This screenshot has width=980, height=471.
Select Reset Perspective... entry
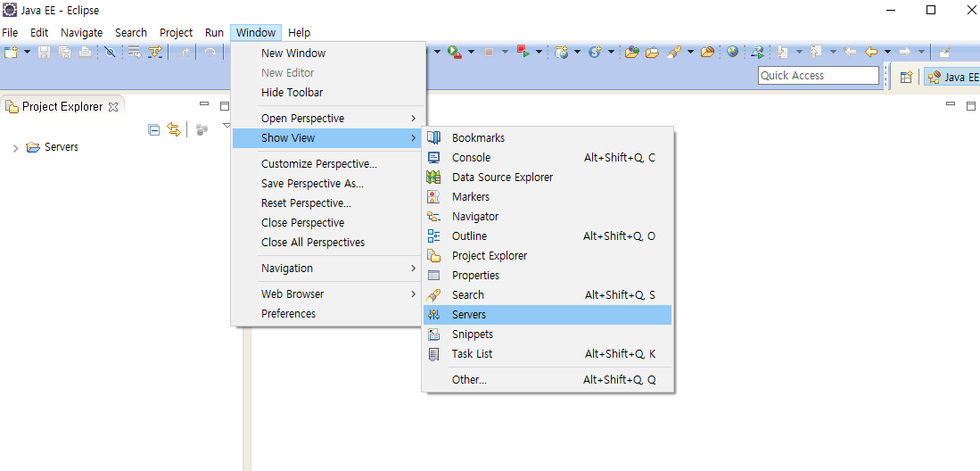(x=329, y=203)
